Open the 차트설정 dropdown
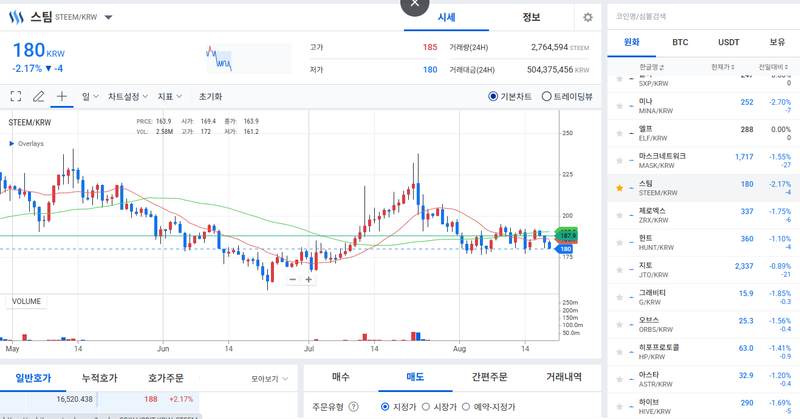Screen dimensions: 800x419 (128, 96)
